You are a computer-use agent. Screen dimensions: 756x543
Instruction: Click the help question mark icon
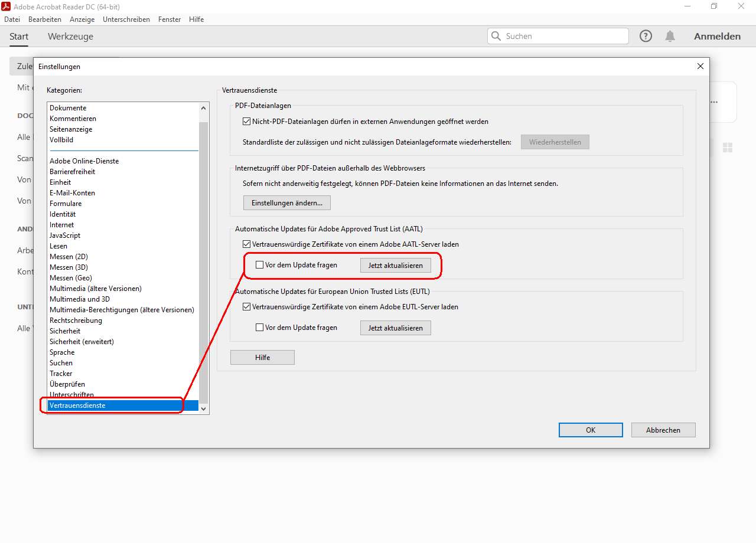click(x=646, y=36)
